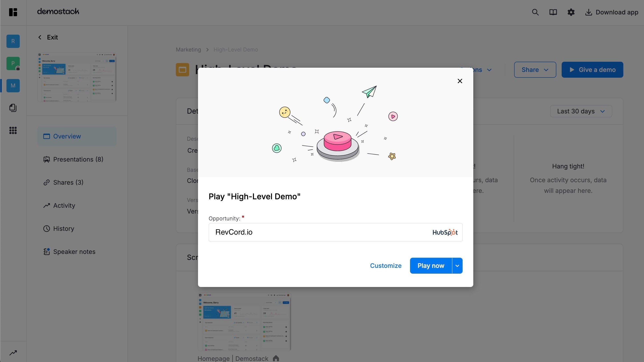Viewport: 644px width, 362px height.
Task: Open the copy/documents sidebar icon
Action: 13,108
